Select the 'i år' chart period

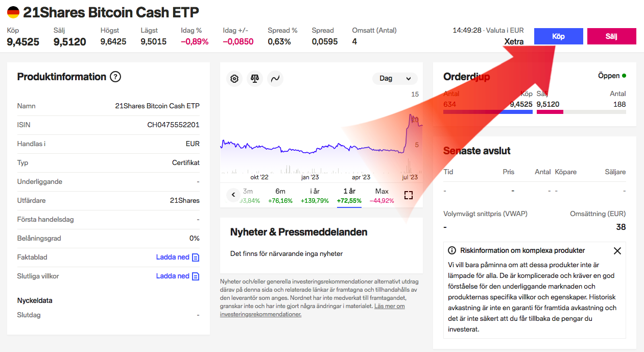click(x=315, y=195)
